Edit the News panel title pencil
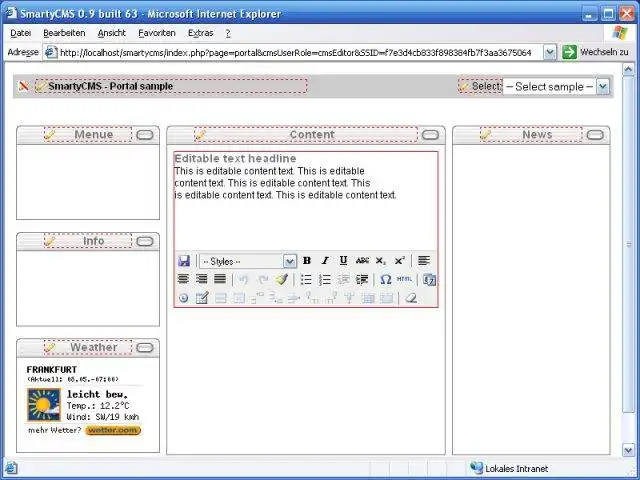This screenshot has width=640, height=480. (486, 134)
